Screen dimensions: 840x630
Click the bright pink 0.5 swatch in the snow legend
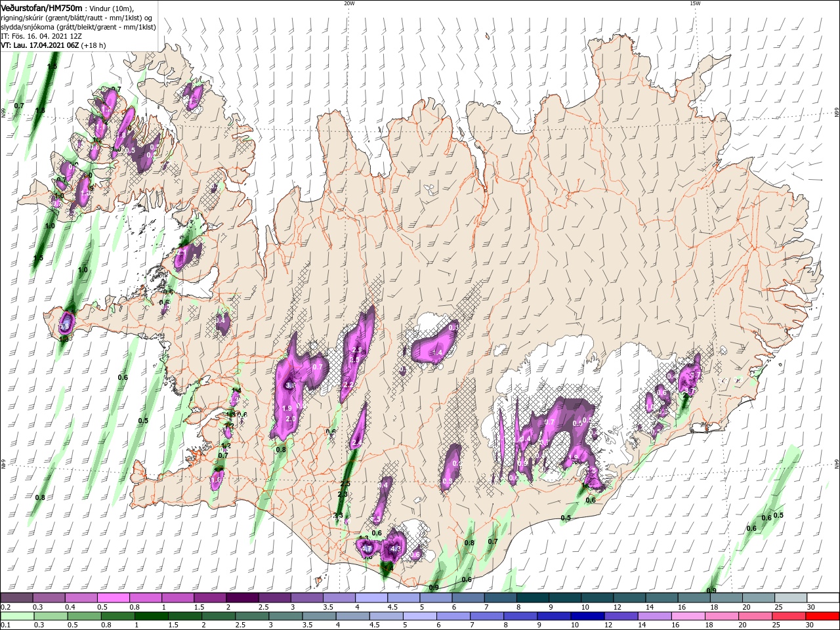pyautogui.click(x=113, y=598)
